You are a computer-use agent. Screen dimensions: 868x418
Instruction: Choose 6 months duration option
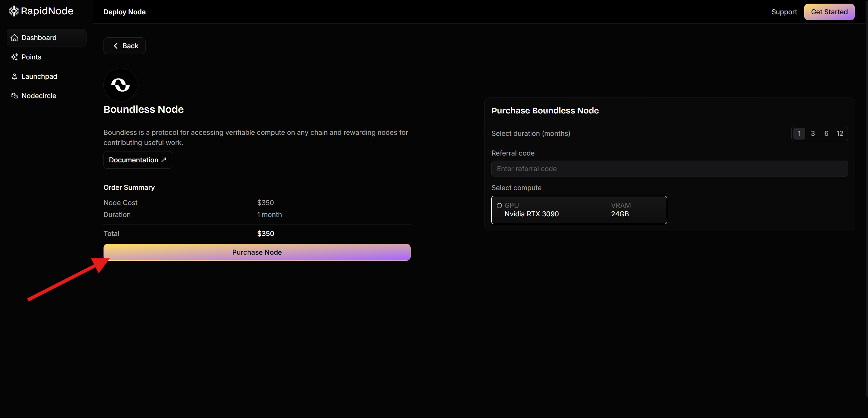click(x=826, y=133)
